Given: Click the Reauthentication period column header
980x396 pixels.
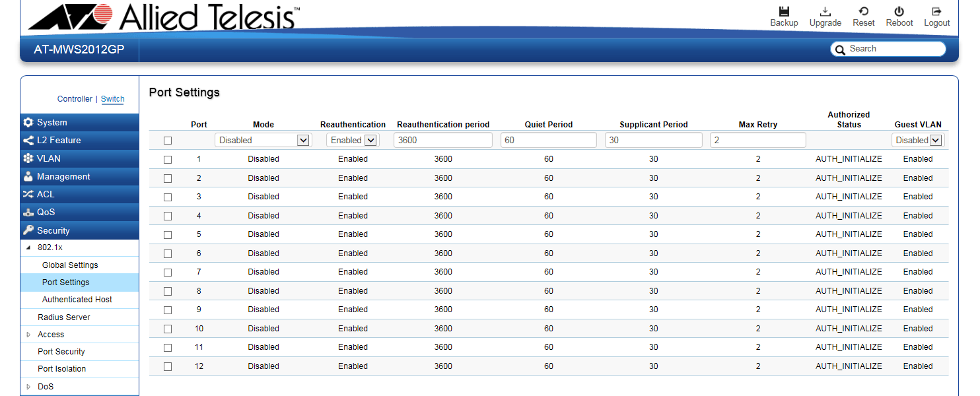Looking at the screenshot, I should (x=443, y=125).
